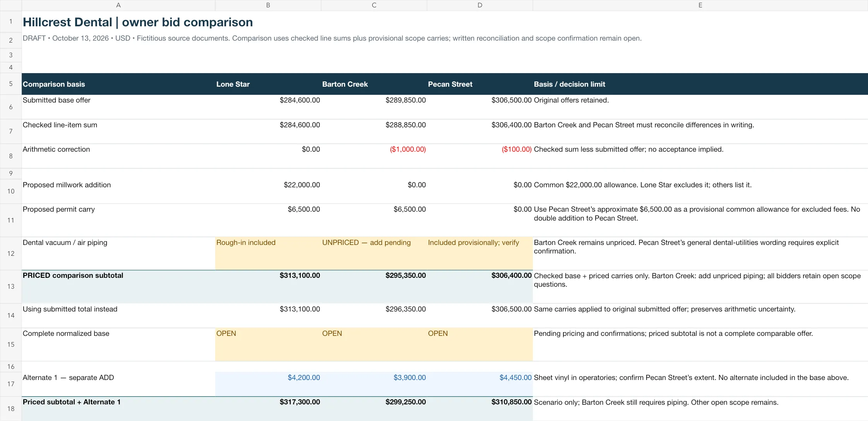Select row 13 header
Screen dimensions: 868x421
[11, 286]
